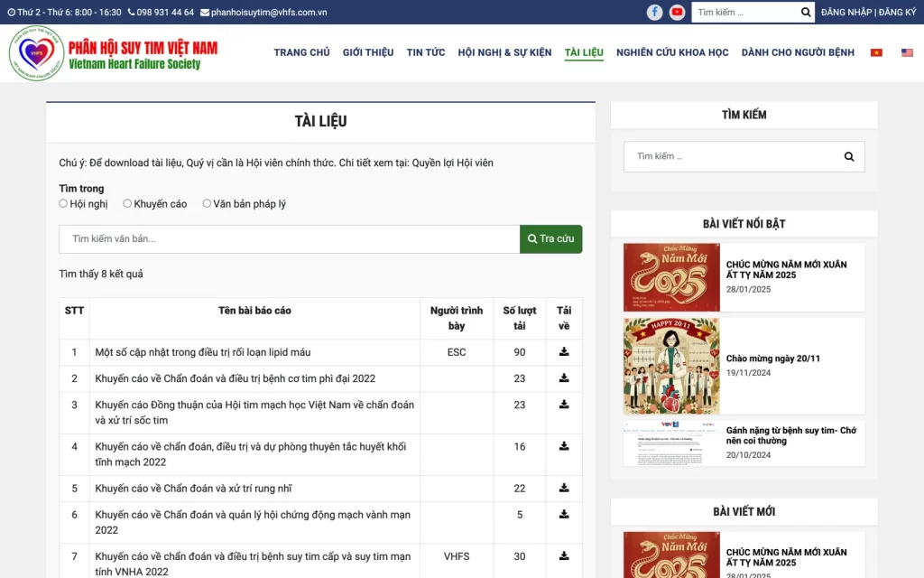924x578 pixels.
Task: Download the sốc tim consensus document
Action: [564, 405]
